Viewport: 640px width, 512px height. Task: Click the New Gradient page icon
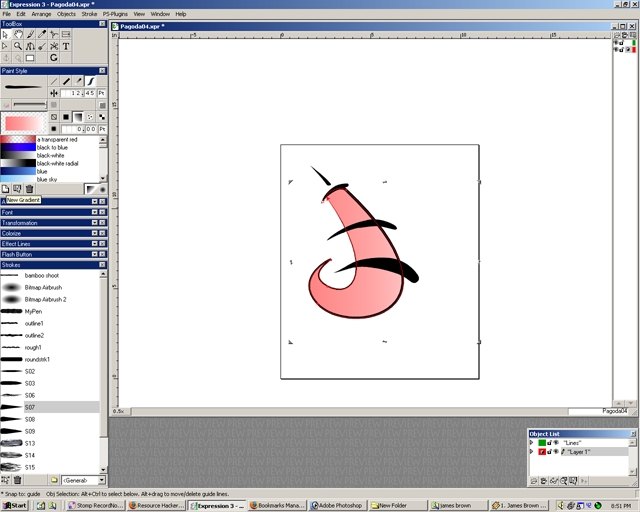(x=5, y=189)
